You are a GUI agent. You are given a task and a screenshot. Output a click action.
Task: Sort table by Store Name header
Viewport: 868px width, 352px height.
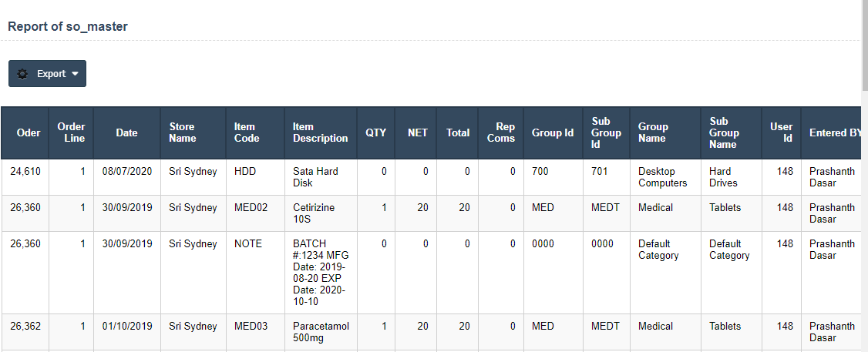(183, 132)
